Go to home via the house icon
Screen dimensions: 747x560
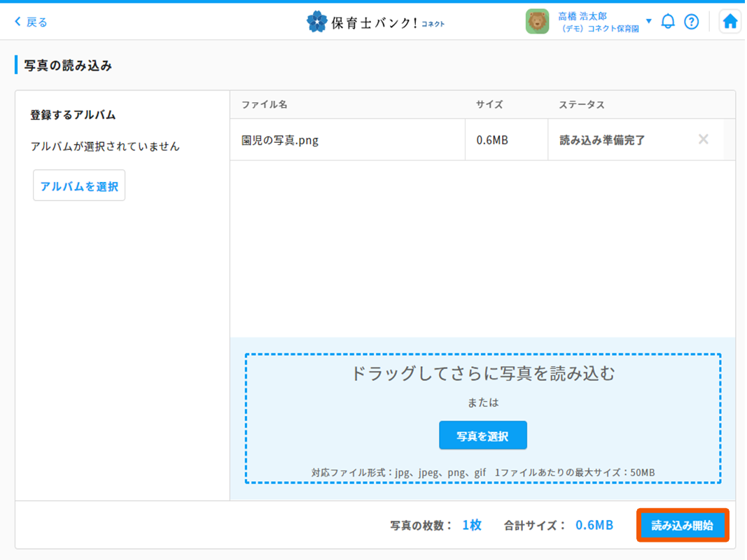coord(730,22)
